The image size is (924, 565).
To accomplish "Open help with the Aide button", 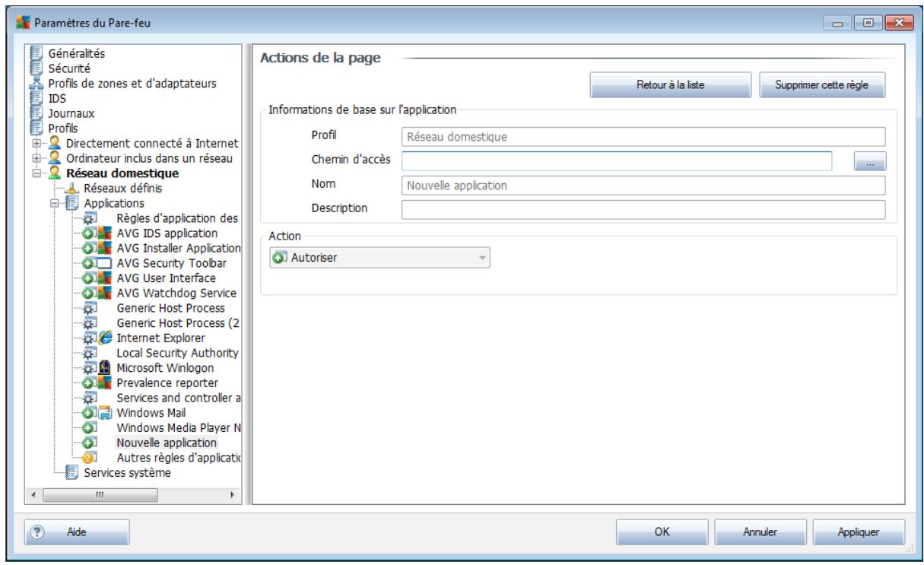I will coord(78,533).
